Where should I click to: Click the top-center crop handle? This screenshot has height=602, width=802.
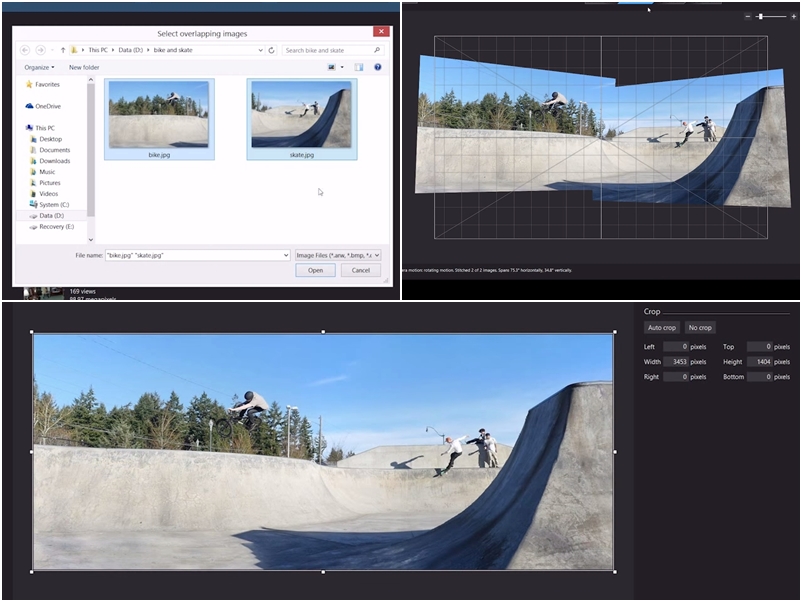click(x=323, y=332)
